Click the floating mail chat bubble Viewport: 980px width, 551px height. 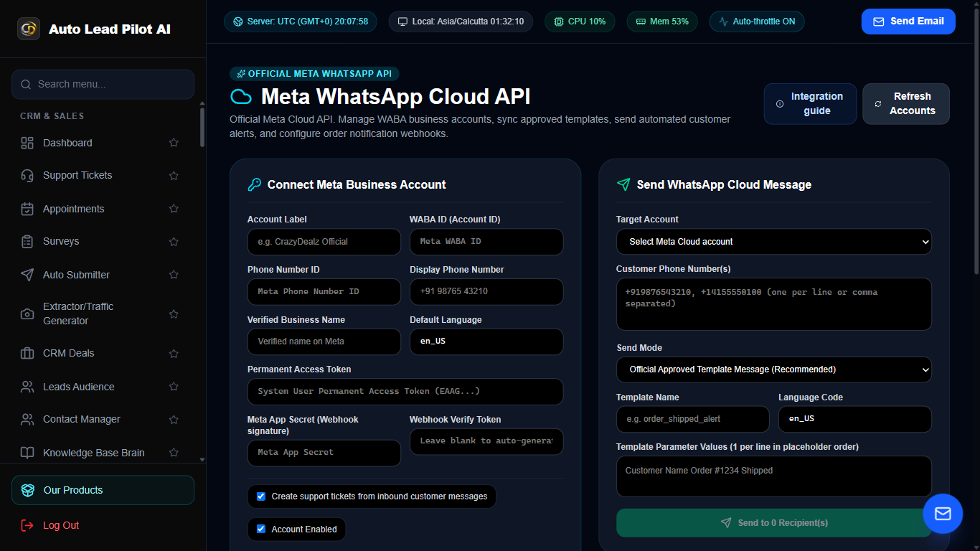pos(943,514)
